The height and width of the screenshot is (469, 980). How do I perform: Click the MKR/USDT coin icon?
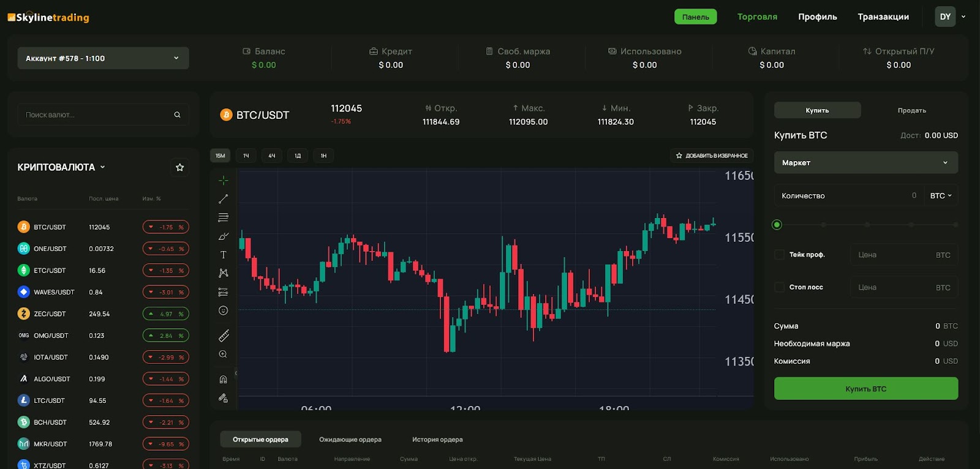23,444
